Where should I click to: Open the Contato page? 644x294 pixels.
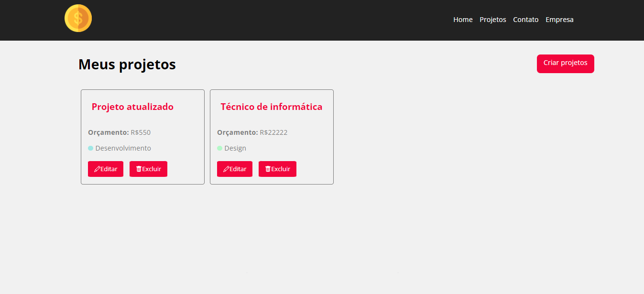525,20
